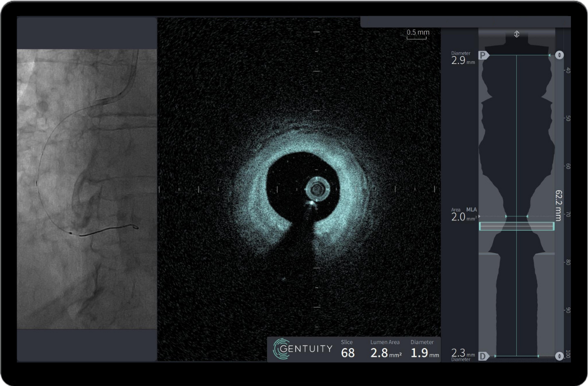Click the MLA marker label
Viewport: 588px width, 386px height.
(x=471, y=210)
